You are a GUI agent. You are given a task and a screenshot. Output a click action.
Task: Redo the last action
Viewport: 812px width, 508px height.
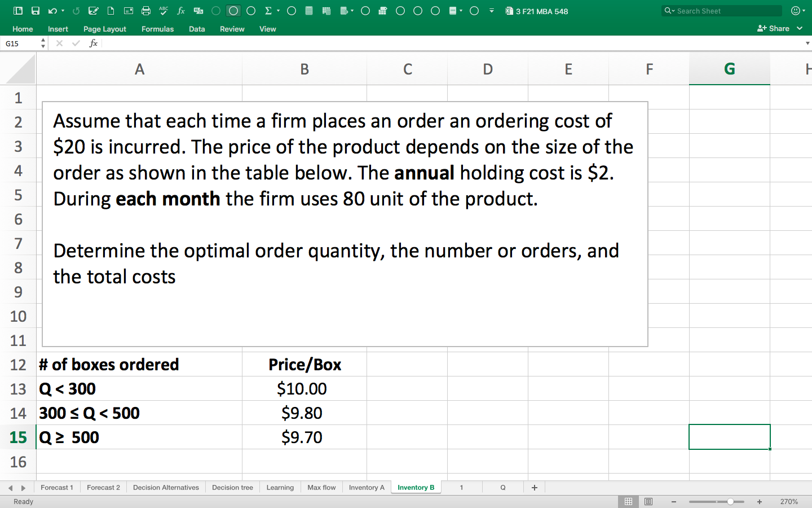pyautogui.click(x=76, y=10)
